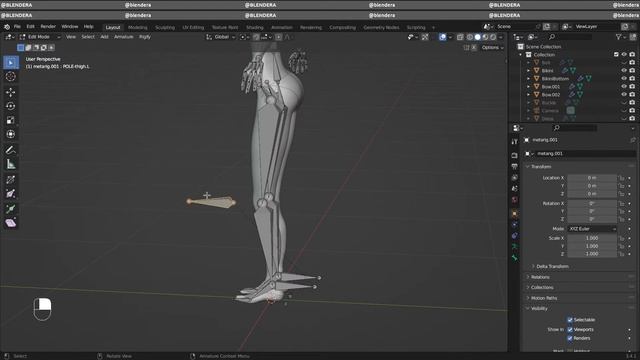Toggle X-ray view in viewport header
This screenshot has height=360, width=640.
(460, 37)
